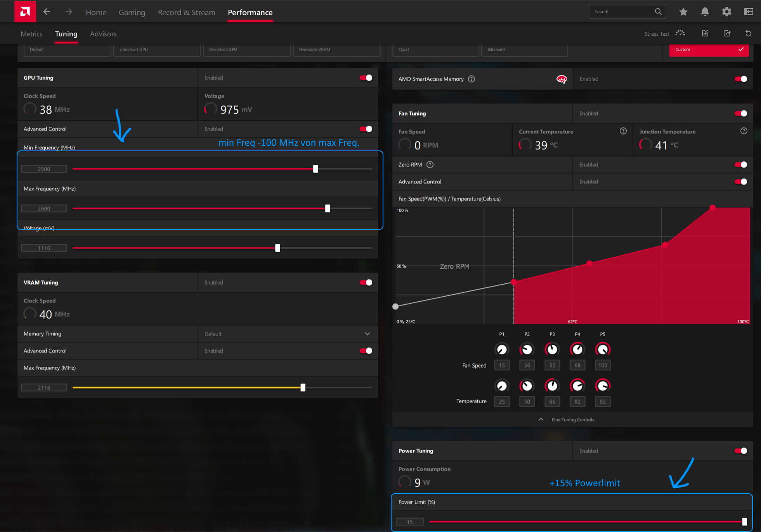Image resolution: width=761 pixels, height=532 pixels.
Task: Open notifications bell icon
Action: (x=705, y=12)
